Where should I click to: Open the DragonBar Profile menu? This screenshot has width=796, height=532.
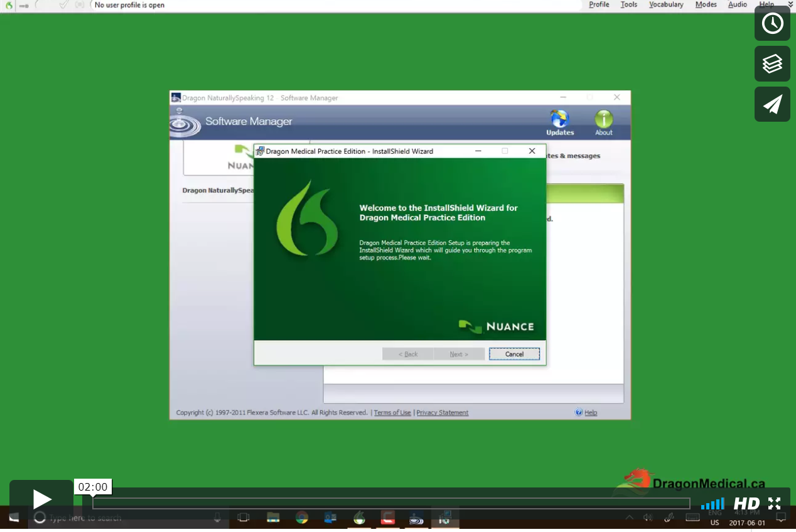pyautogui.click(x=599, y=4)
